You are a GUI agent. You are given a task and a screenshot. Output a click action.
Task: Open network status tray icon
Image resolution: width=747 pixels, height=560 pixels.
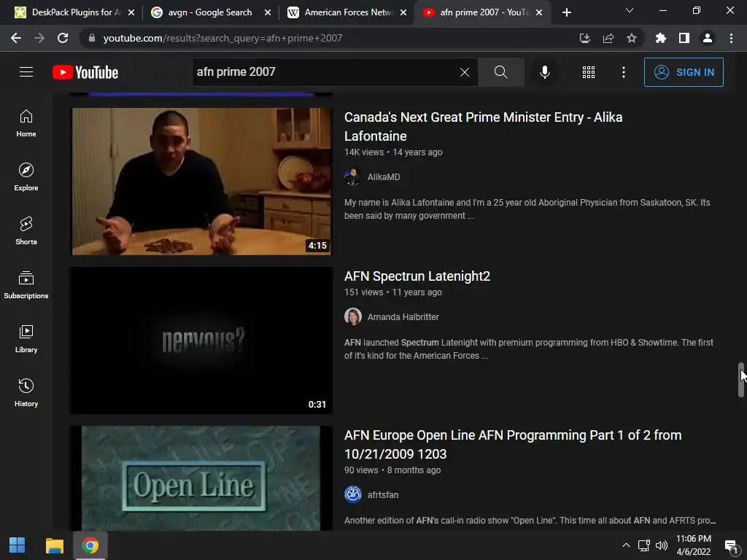644,545
